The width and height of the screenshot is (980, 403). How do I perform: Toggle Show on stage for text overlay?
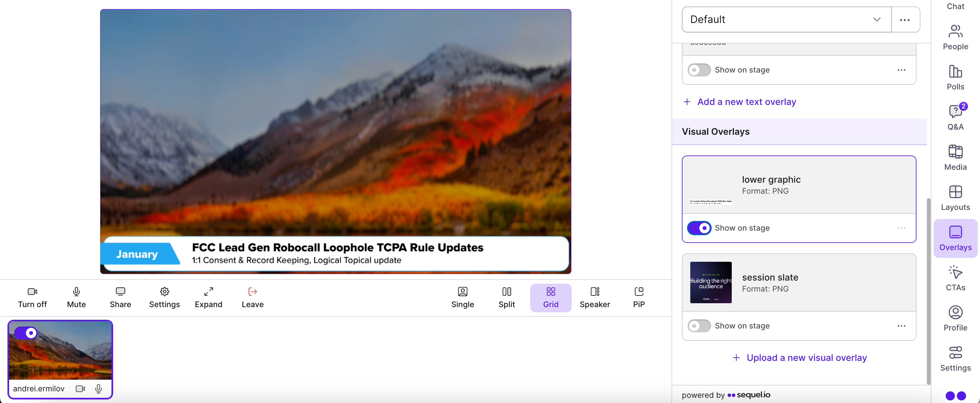[x=699, y=70]
